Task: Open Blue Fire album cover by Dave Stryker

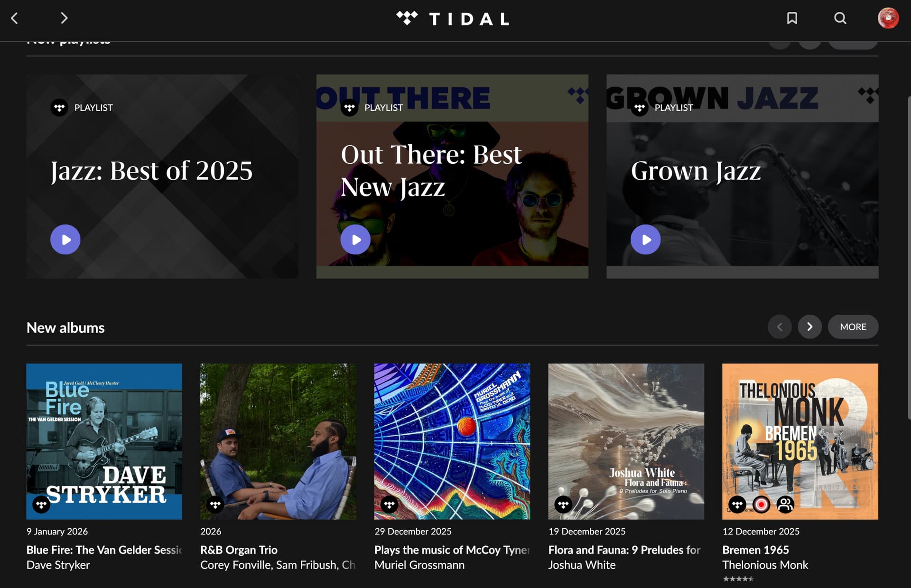Action: tap(104, 441)
